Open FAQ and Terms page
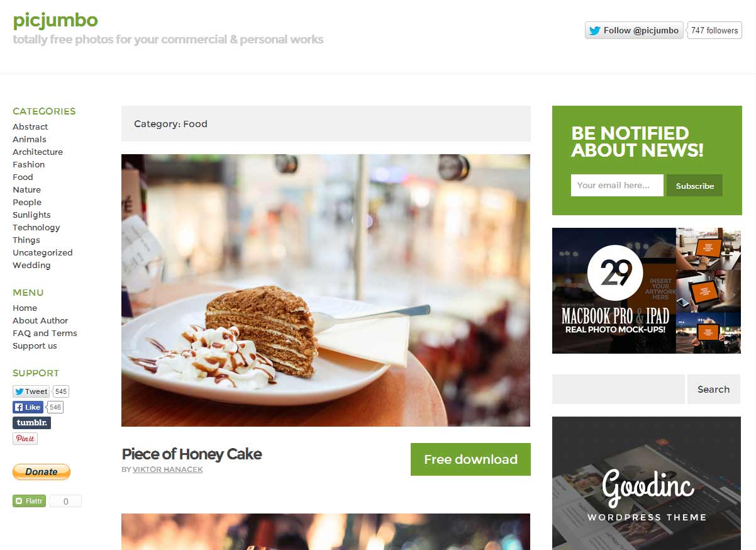The width and height of the screenshot is (756, 550). point(45,333)
